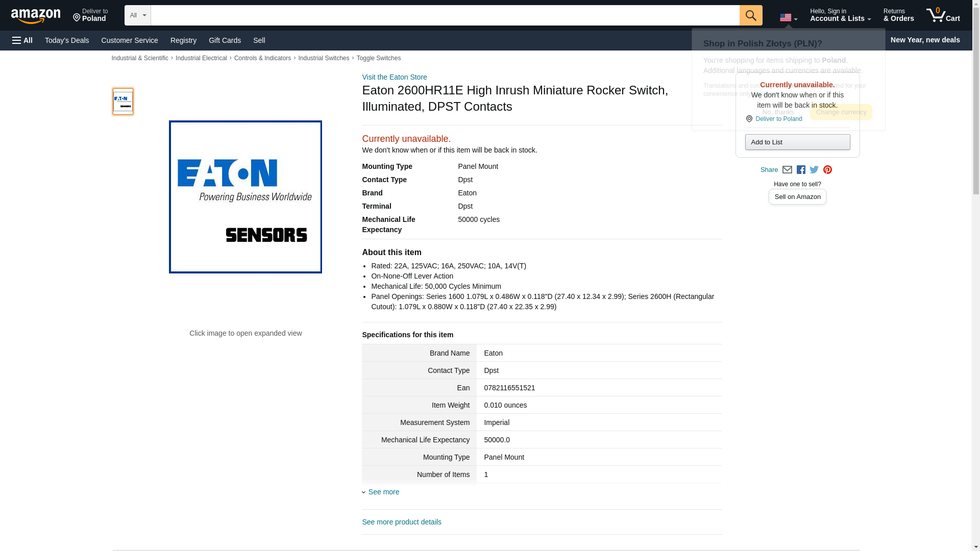
Task: Open Industrial Switches breadcrumb
Action: (324, 58)
